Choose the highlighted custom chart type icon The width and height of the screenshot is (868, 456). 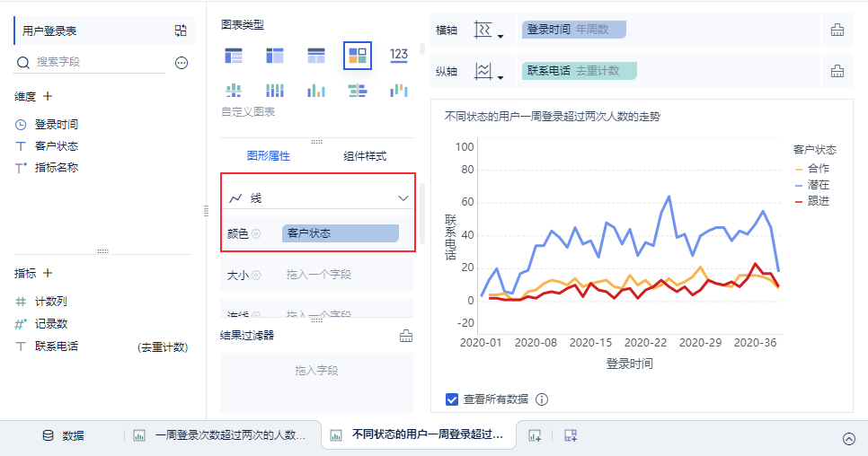coord(357,56)
